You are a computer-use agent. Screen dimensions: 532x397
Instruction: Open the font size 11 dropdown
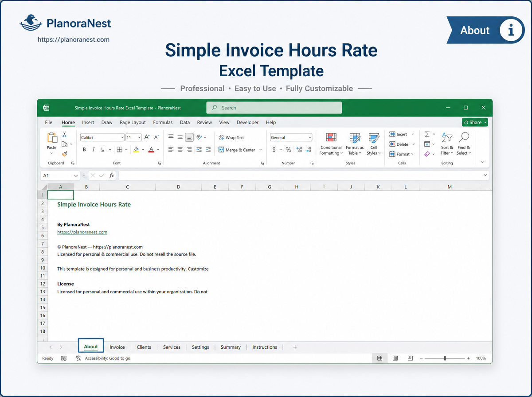139,138
